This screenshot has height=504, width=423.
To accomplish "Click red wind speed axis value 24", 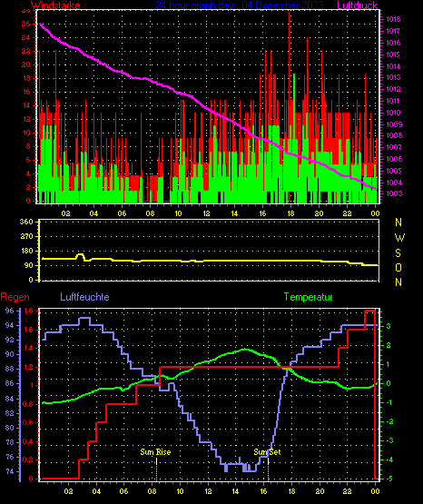I will [26, 37].
